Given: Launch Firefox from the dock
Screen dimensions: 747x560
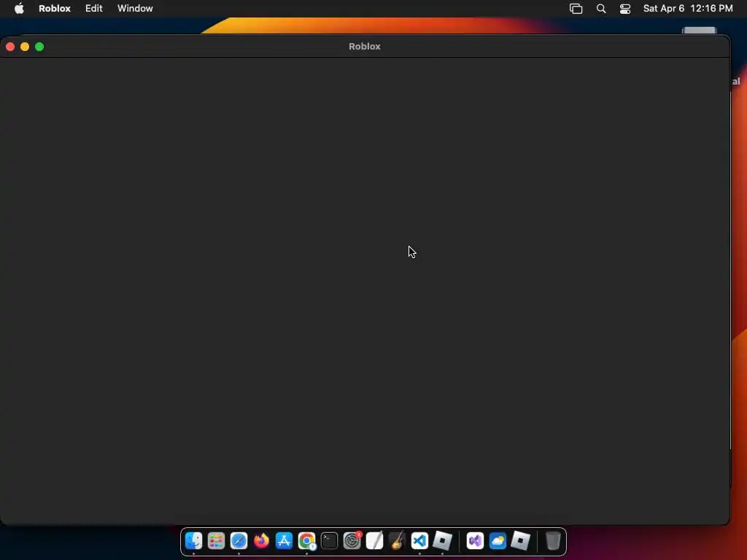Looking at the screenshot, I should (262, 541).
